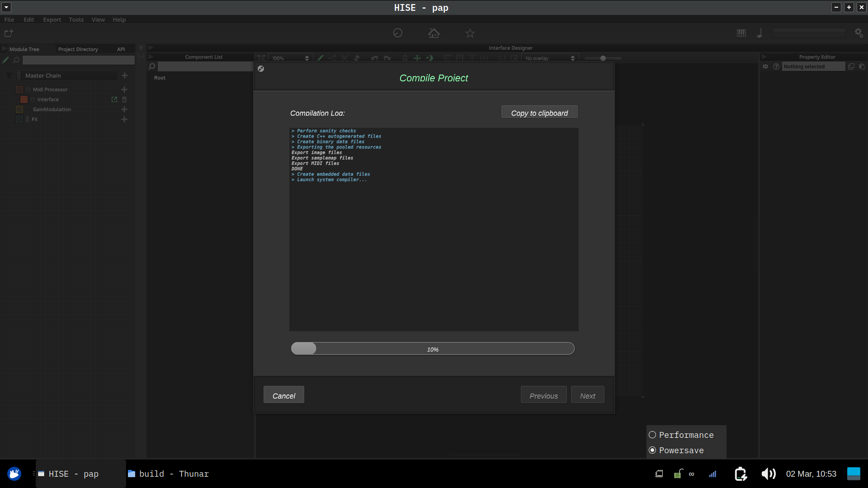Delete the Interface module with trash icon
868x488 pixels.
(x=124, y=99)
